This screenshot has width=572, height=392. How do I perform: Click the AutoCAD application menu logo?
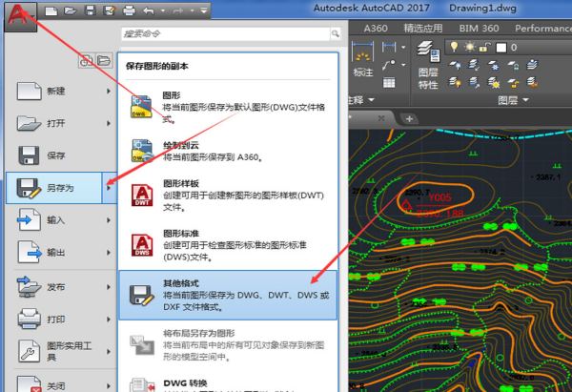[19, 17]
